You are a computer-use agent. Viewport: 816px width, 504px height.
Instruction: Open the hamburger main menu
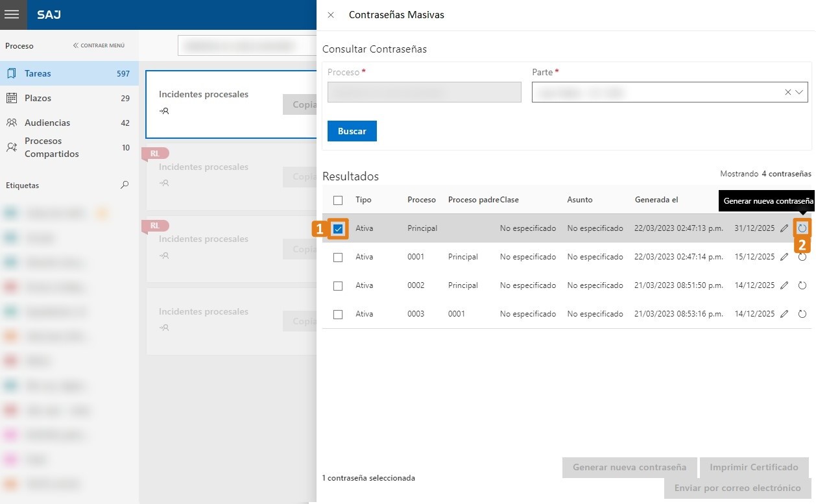[x=13, y=14]
